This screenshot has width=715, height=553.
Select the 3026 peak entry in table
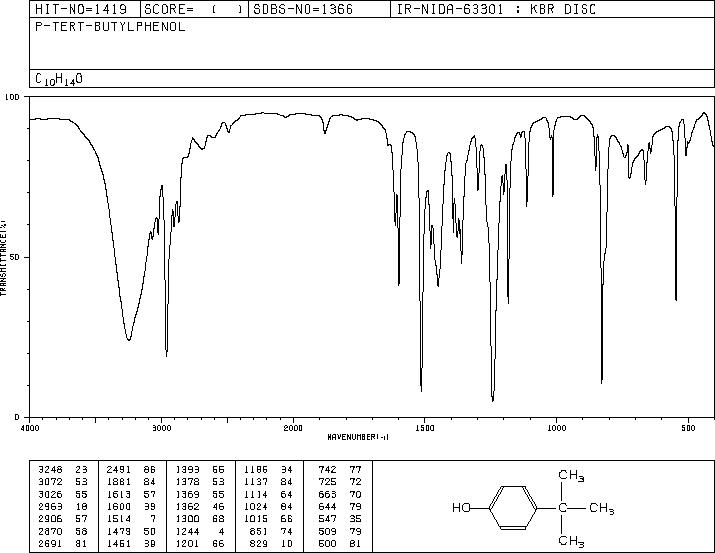click(x=63, y=494)
